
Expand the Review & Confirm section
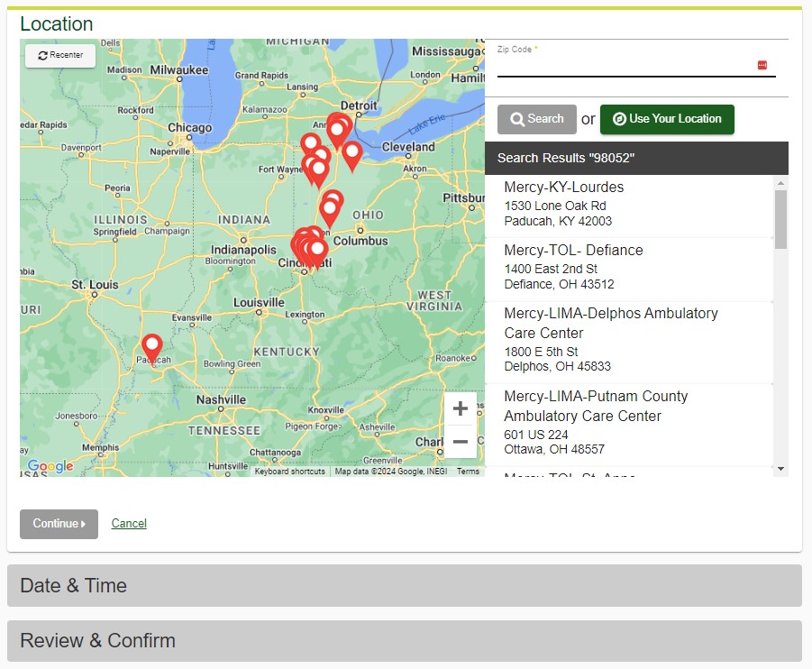coord(405,641)
